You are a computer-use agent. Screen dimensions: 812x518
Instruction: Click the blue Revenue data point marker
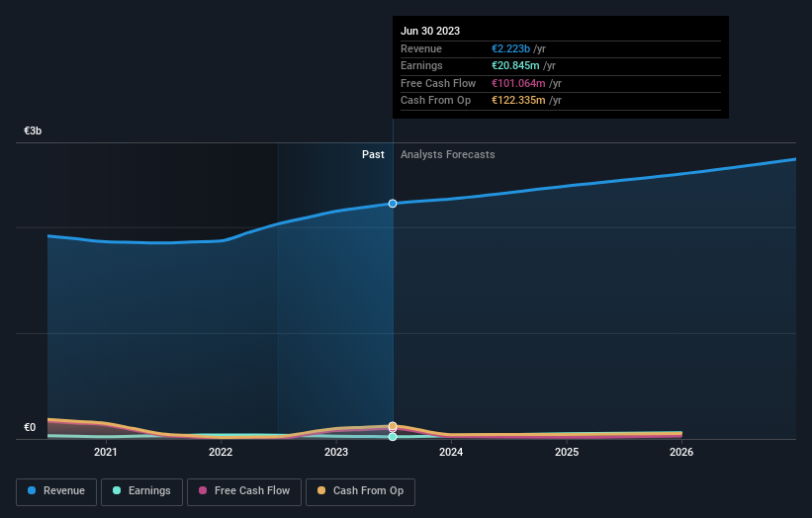pos(393,204)
